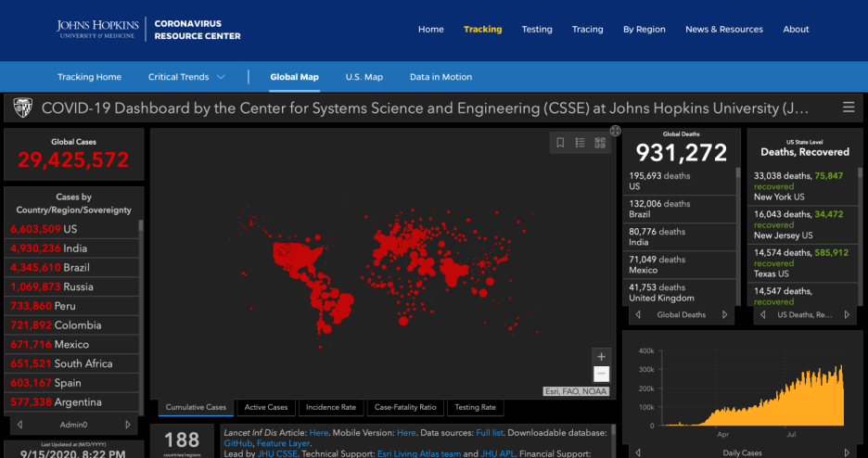Select Mexico 671,716 cases row
868x458 pixels.
pos(71,345)
